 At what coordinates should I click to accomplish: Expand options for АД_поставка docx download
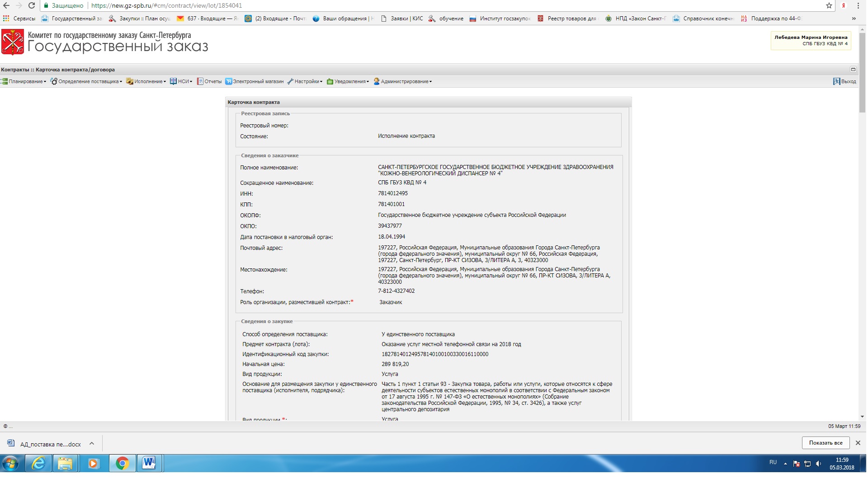92,444
